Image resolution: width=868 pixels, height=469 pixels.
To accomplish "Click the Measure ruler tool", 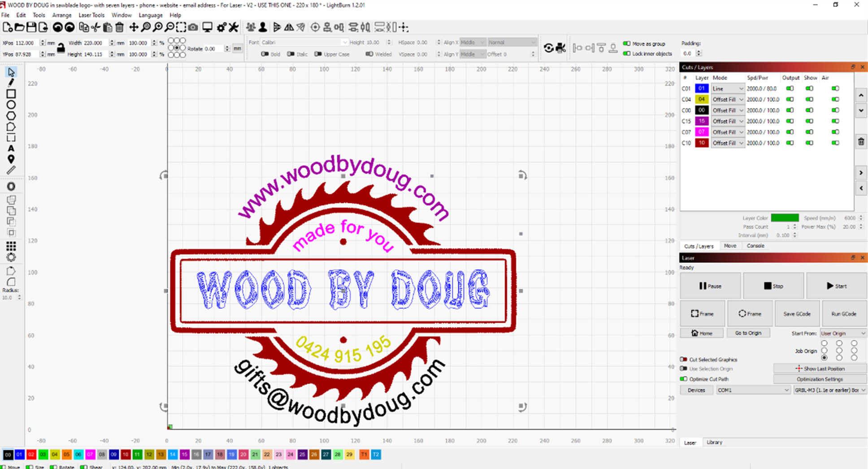I will pyautogui.click(x=11, y=170).
